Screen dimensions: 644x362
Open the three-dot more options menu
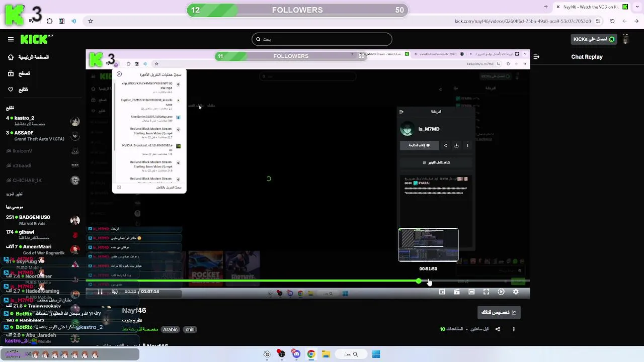[x=514, y=329]
